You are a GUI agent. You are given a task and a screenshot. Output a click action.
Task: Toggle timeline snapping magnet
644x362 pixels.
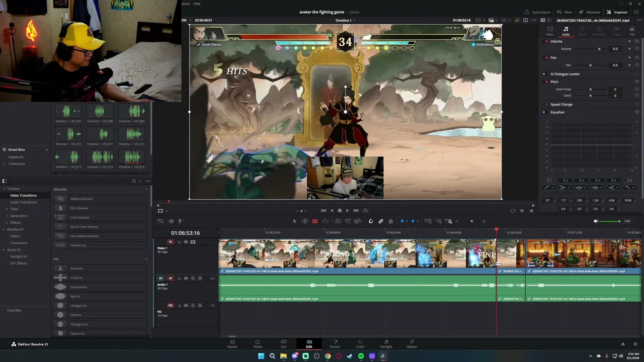371,221
